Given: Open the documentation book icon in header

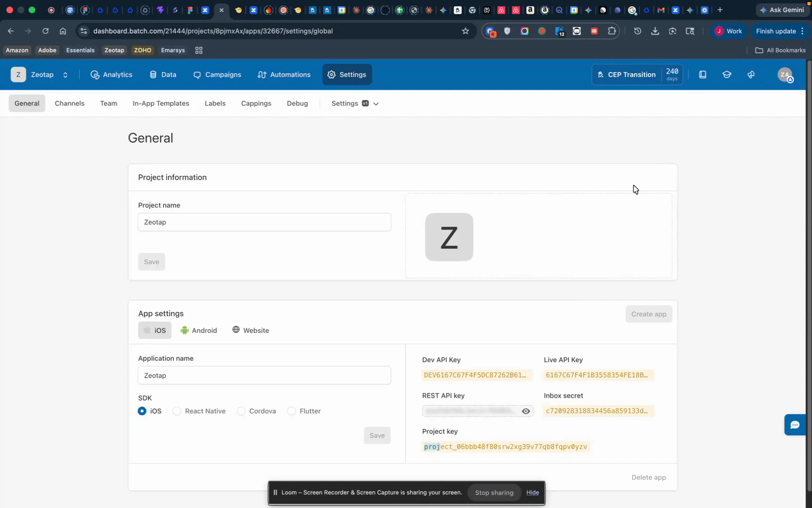Looking at the screenshot, I should (x=702, y=74).
